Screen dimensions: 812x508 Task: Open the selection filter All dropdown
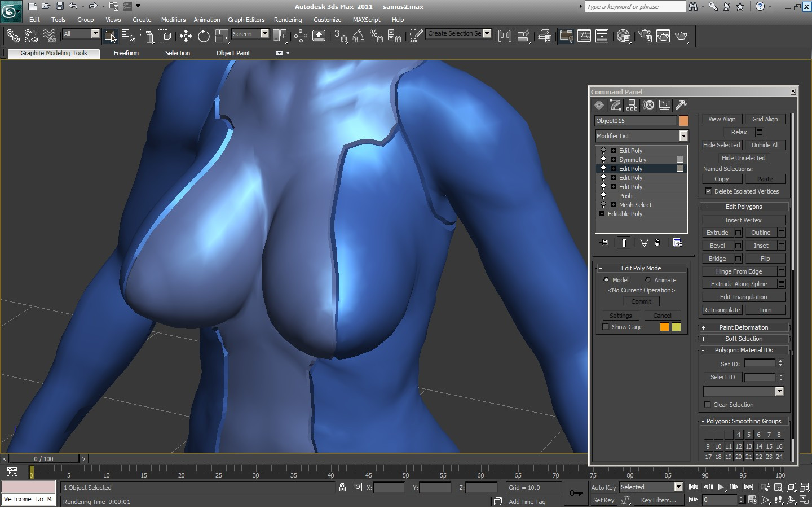pos(95,34)
